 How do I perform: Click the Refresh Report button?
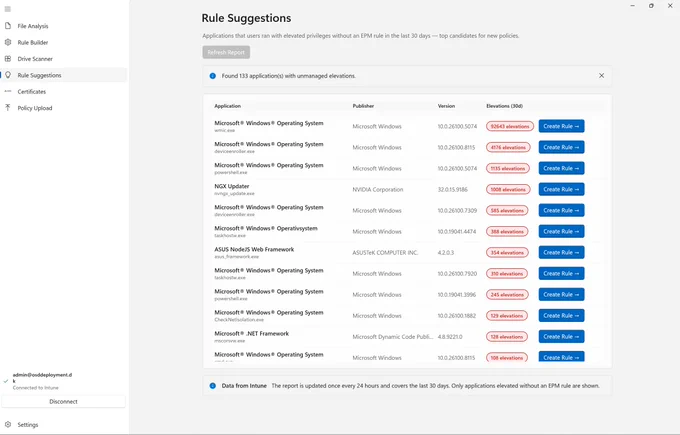coord(226,52)
